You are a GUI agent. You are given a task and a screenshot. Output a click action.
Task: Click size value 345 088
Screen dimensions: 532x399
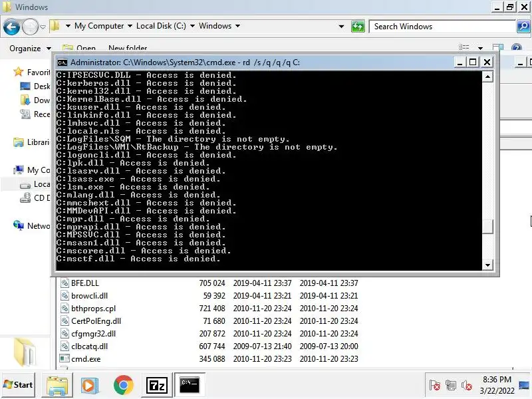coord(212,358)
